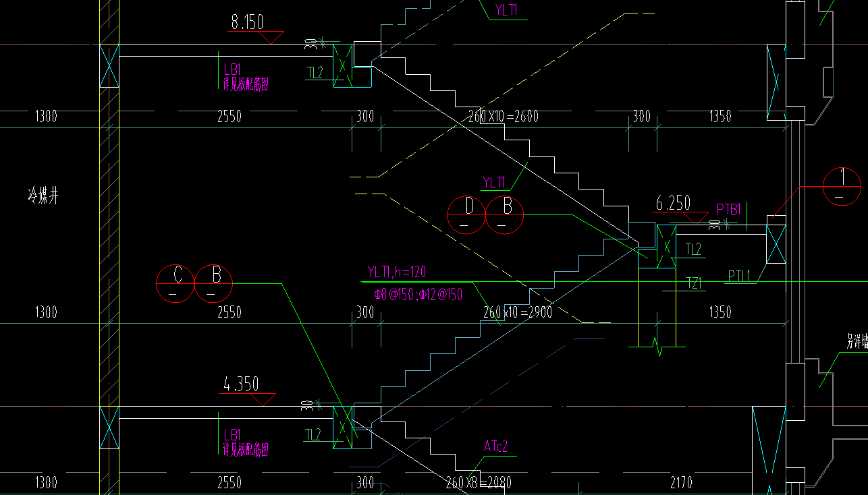Image resolution: width=868 pixels, height=495 pixels.
Task: Select the circled 1 axis marker
Action: pos(842,185)
